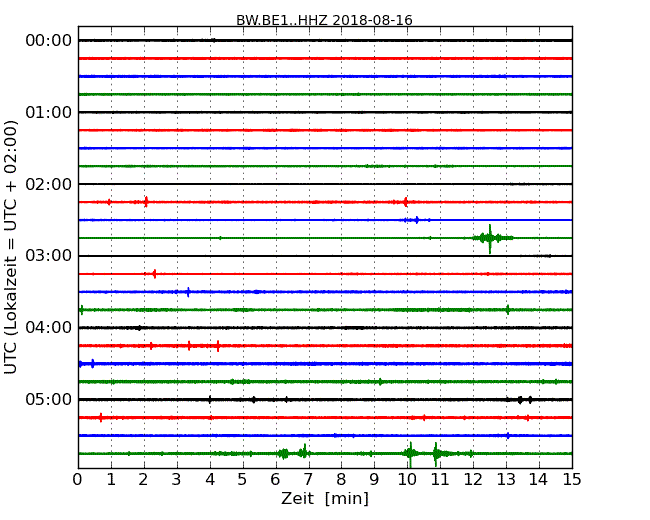Click the blue spike at minute 10.3 after 02:00

[x=417, y=220]
